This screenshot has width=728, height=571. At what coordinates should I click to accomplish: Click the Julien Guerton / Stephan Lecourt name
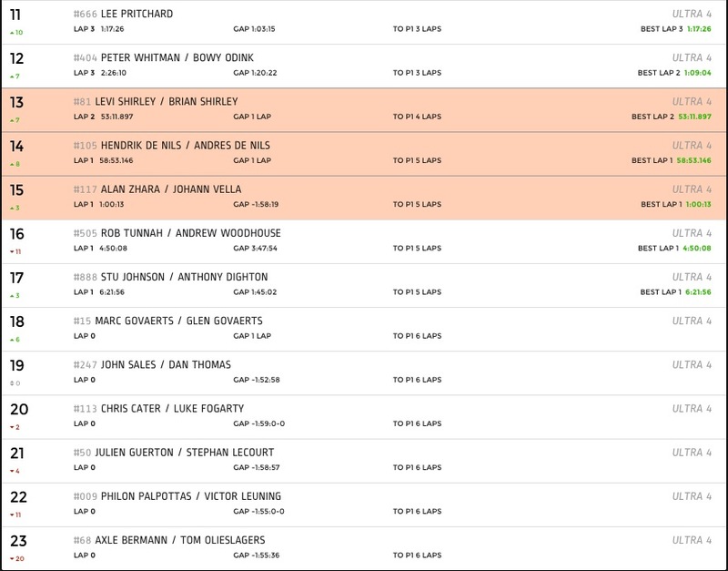pyautogui.click(x=184, y=453)
